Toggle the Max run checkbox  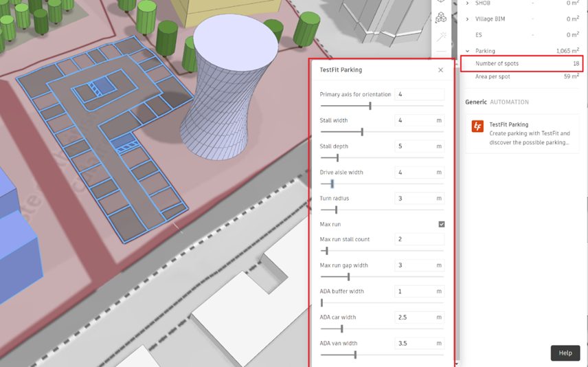point(442,224)
